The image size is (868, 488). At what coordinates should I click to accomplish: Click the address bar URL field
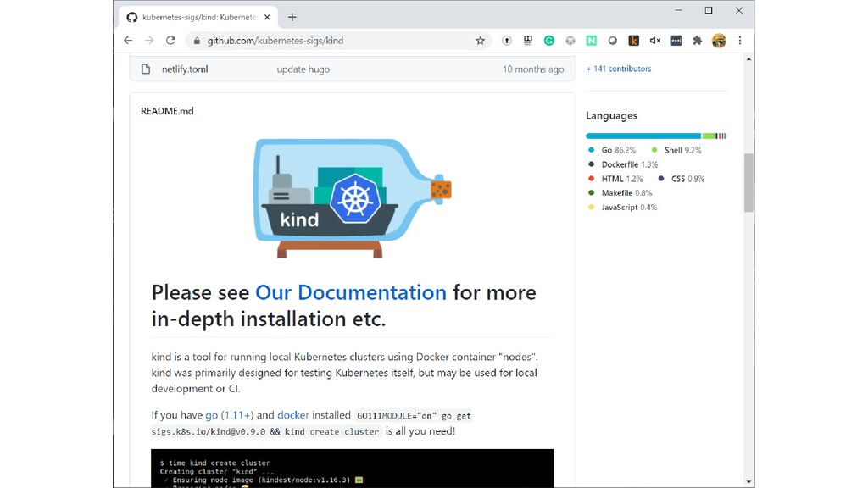coord(338,41)
